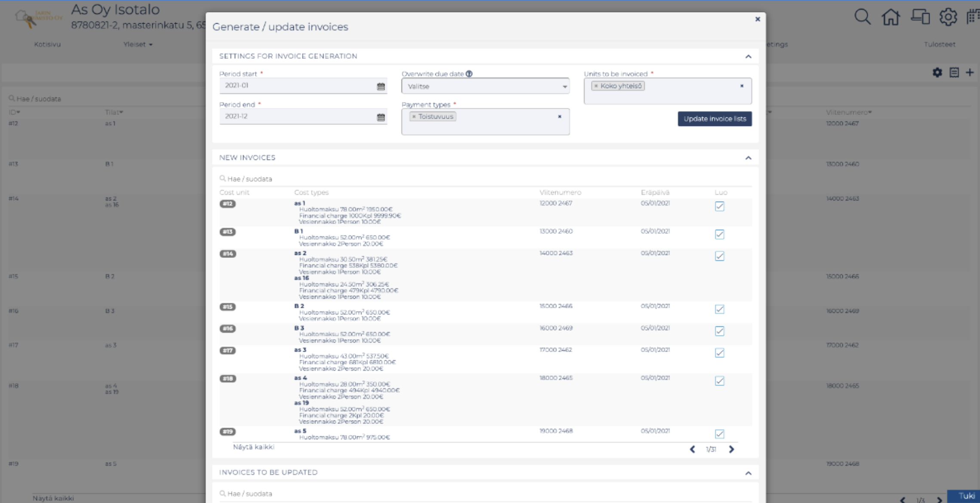Open calendar picker for Period start
Image resolution: width=980 pixels, height=503 pixels.
(x=381, y=86)
